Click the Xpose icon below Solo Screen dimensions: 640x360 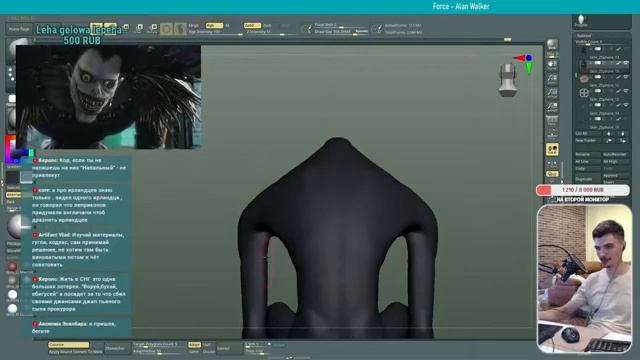[552, 163]
